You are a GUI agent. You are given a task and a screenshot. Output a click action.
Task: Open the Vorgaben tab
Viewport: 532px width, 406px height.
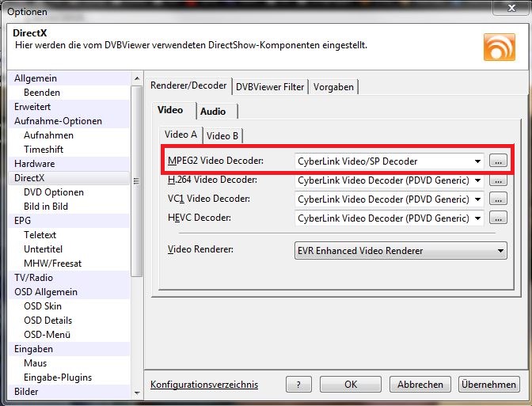pos(334,86)
